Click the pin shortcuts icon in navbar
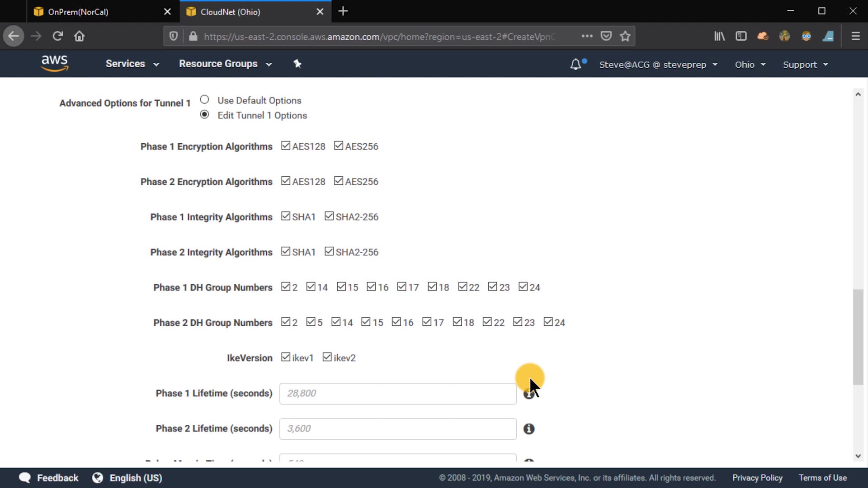868x488 pixels. pyautogui.click(x=297, y=64)
